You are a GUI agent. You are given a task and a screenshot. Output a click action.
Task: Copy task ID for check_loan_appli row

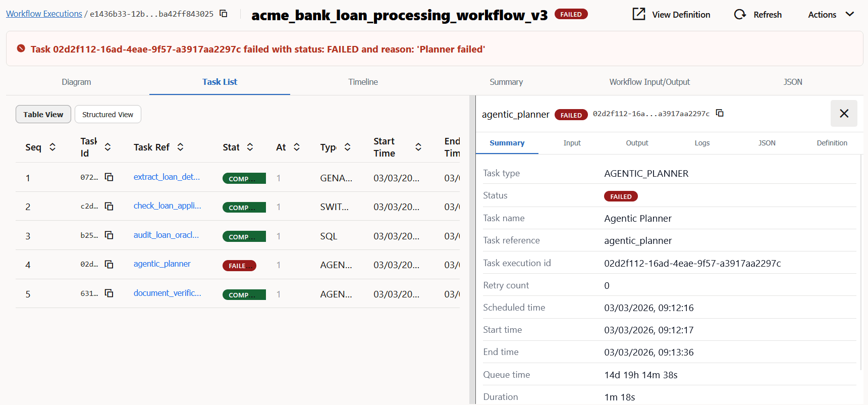pos(109,206)
